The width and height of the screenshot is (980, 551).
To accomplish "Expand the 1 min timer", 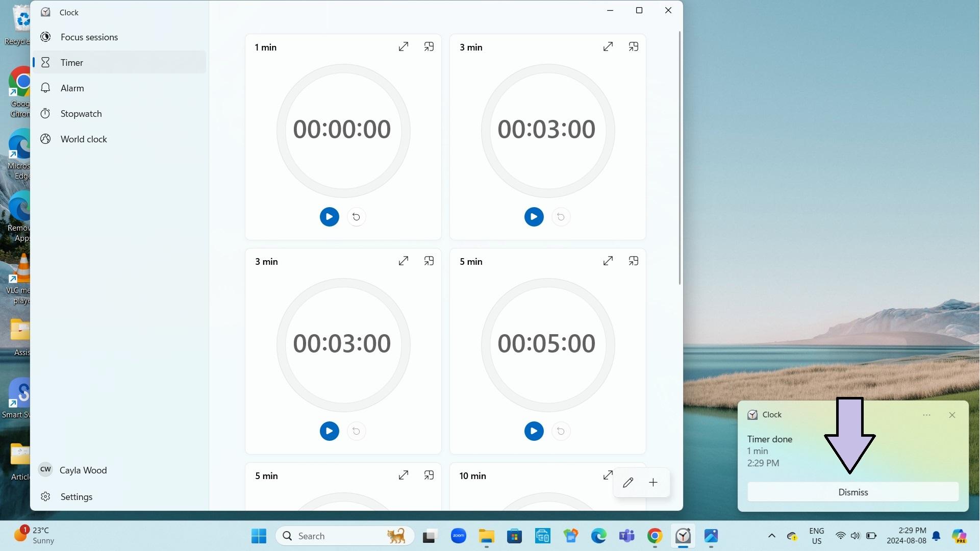I will coord(404,47).
